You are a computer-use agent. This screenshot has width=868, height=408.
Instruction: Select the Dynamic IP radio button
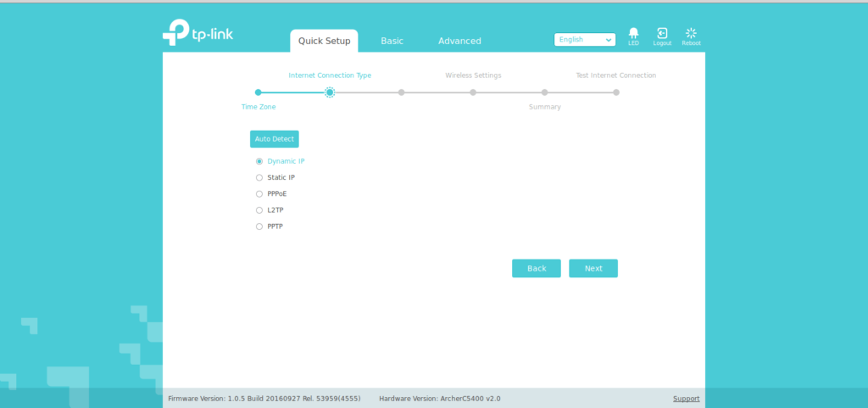point(259,161)
